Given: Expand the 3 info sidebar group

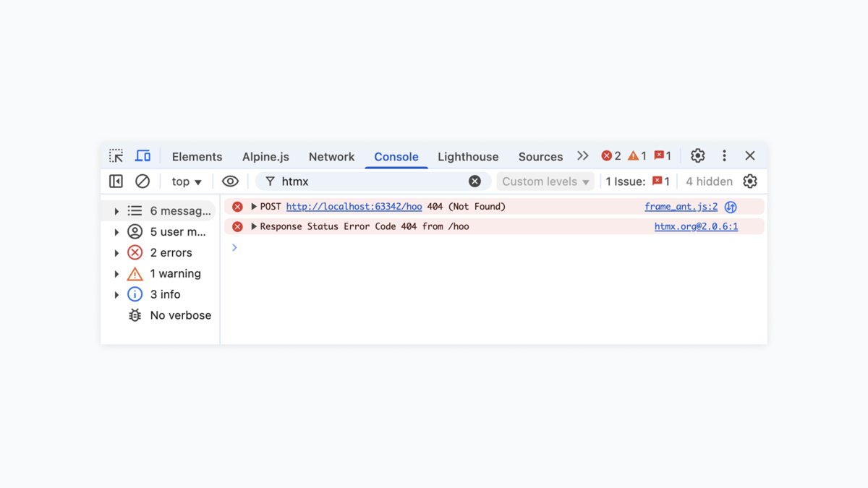Looking at the screenshot, I should point(116,295).
